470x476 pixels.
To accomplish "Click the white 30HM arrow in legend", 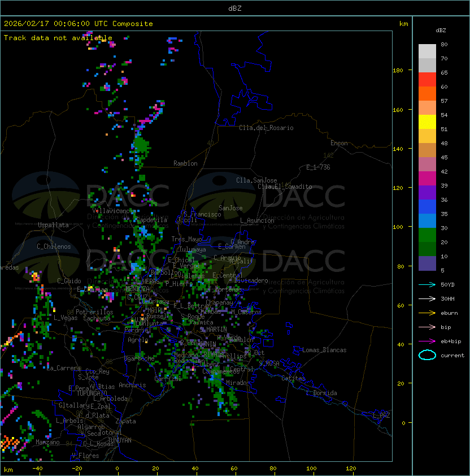I will tap(427, 299).
